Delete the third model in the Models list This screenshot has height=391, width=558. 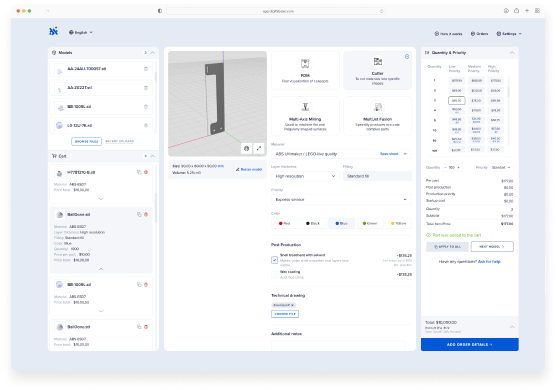[x=146, y=106]
